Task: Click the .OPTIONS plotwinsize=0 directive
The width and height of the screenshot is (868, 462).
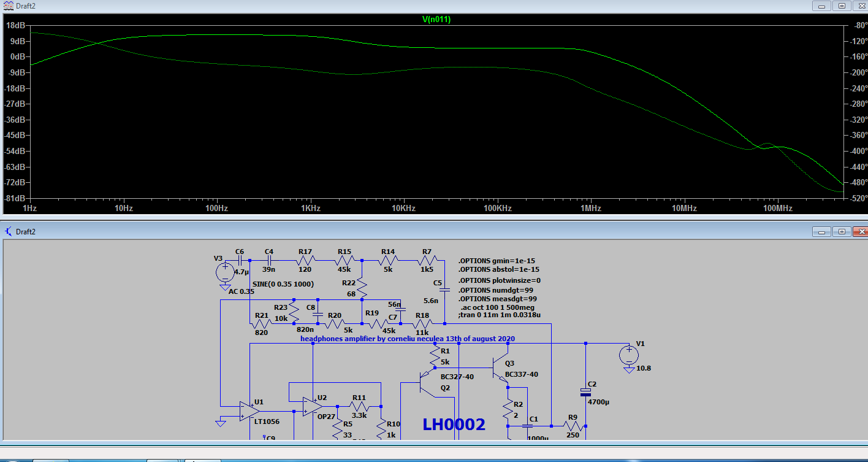Action: tap(499, 280)
